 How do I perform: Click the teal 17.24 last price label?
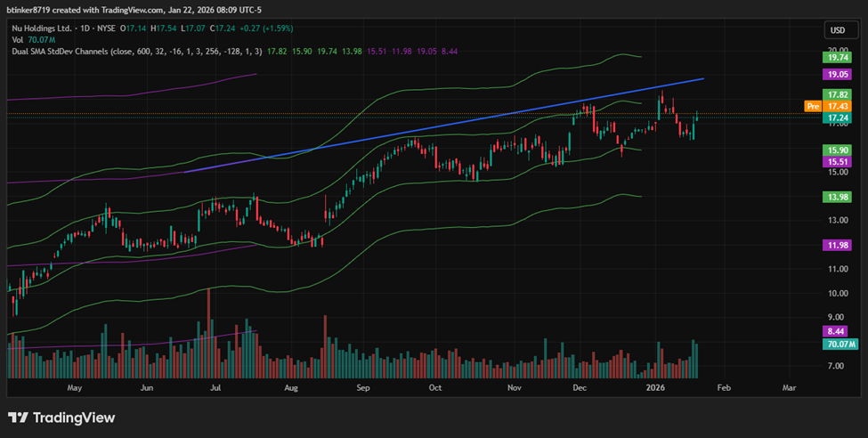(x=836, y=118)
